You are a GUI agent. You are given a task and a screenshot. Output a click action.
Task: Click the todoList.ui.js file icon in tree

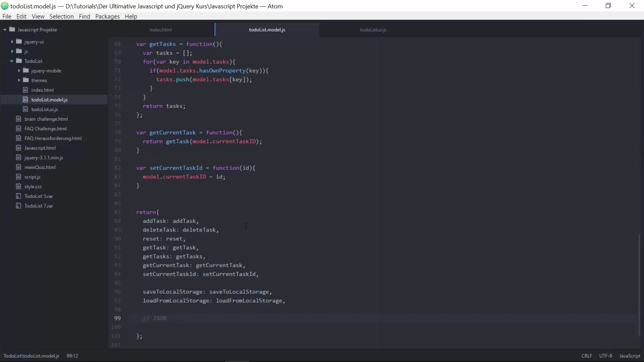(x=25, y=109)
